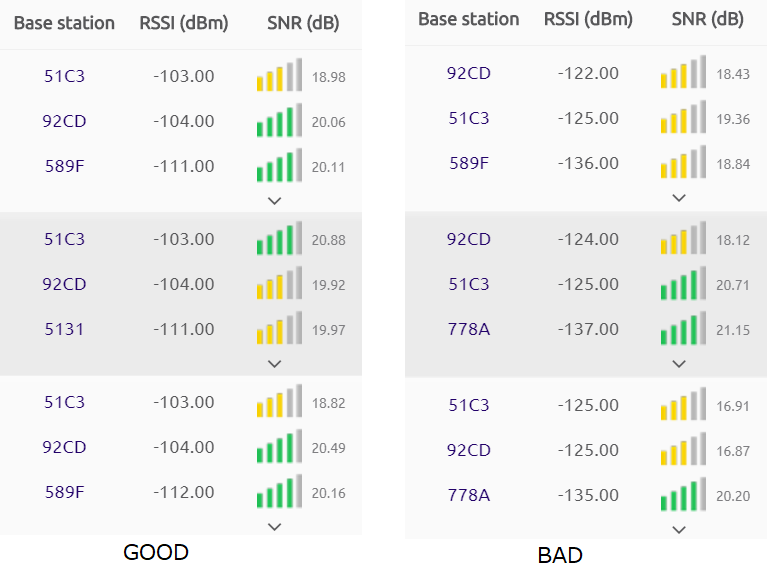Expand the chevron below the -111.00 / 20.11 row

[275, 200]
